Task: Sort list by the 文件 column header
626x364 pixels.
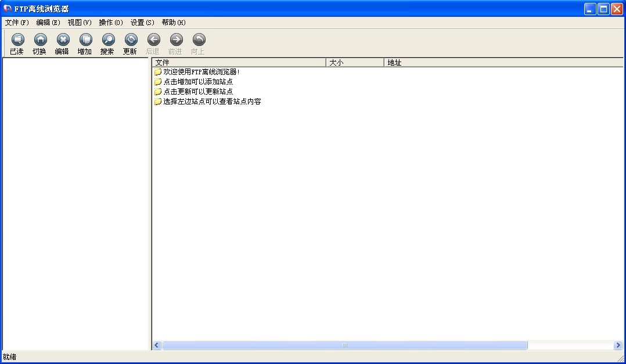Action: point(239,63)
